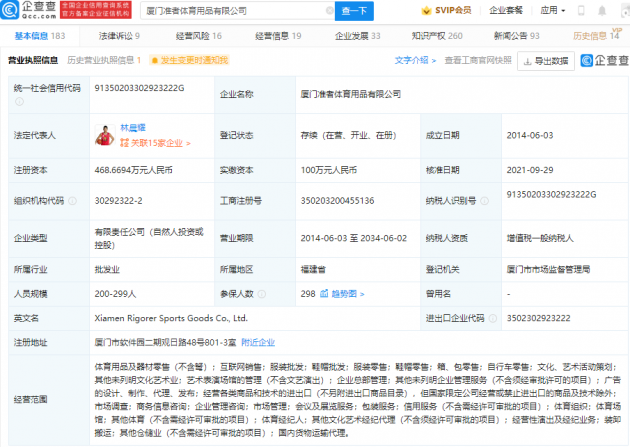Click business term 2014-06-03 至 2034-06-02
This screenshot has height=447, width=630.
click(x=354, y=238)
